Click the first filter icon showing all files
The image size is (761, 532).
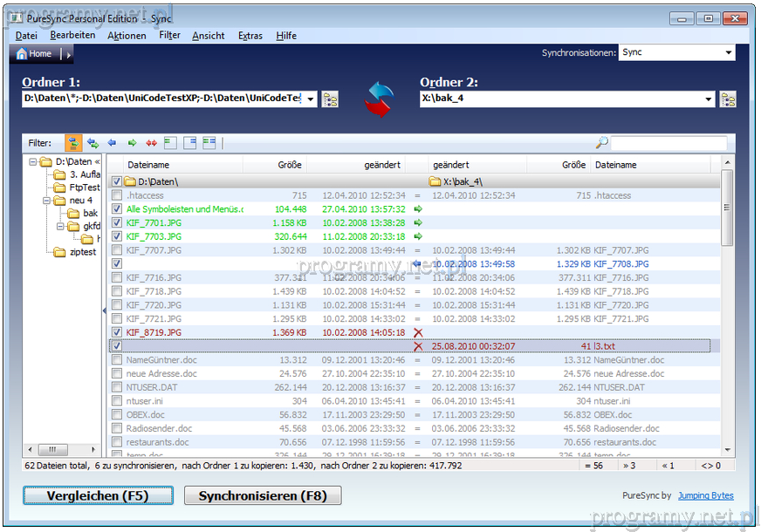click(73, 142)
